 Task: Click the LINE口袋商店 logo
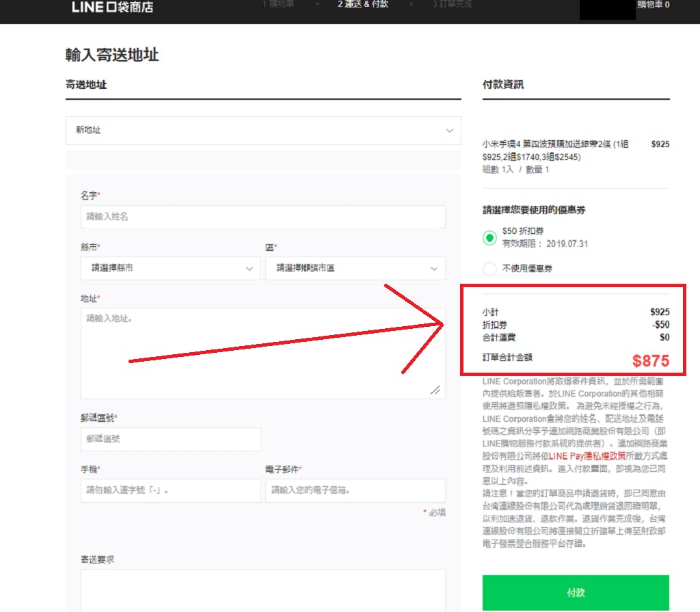point(113,7)
